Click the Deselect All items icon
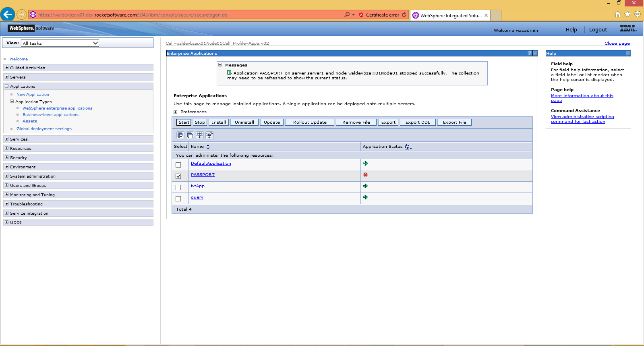644x346 pixels. pos(190,135)
